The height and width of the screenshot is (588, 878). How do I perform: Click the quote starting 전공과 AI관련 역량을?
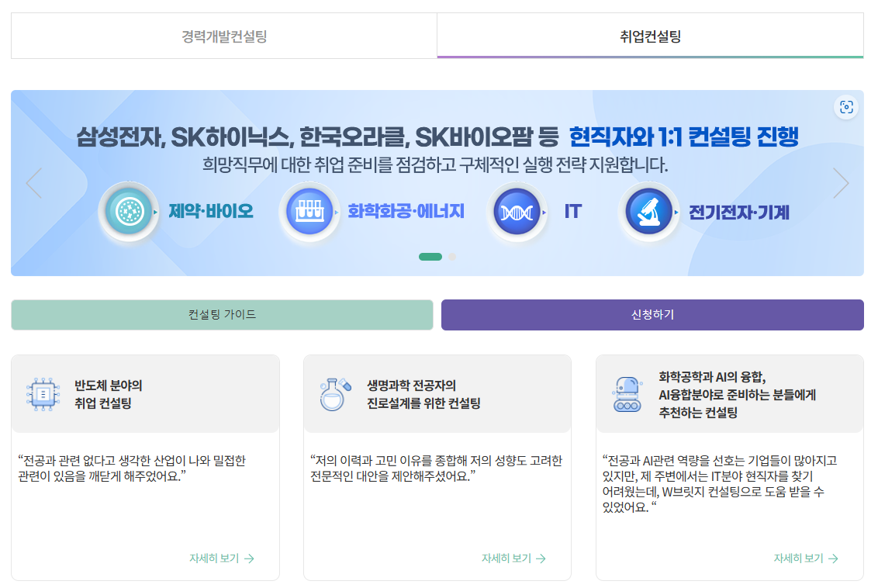click(x=720, y=484)
